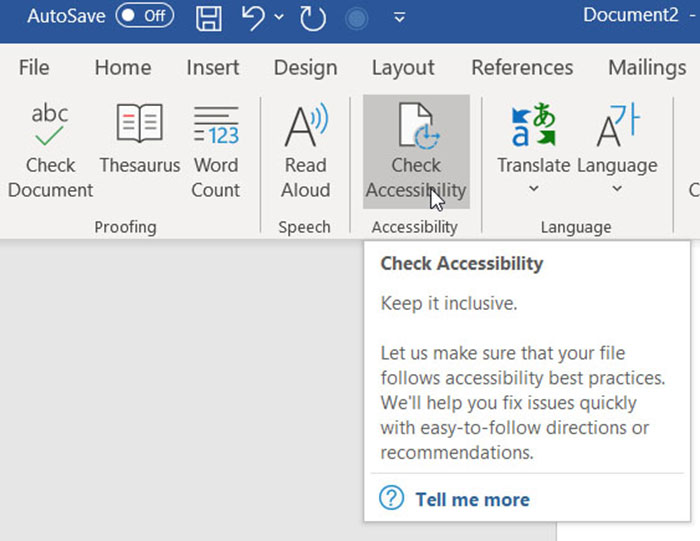Click the Redo icon in title bar
The image size is (700, 541).
312,18
